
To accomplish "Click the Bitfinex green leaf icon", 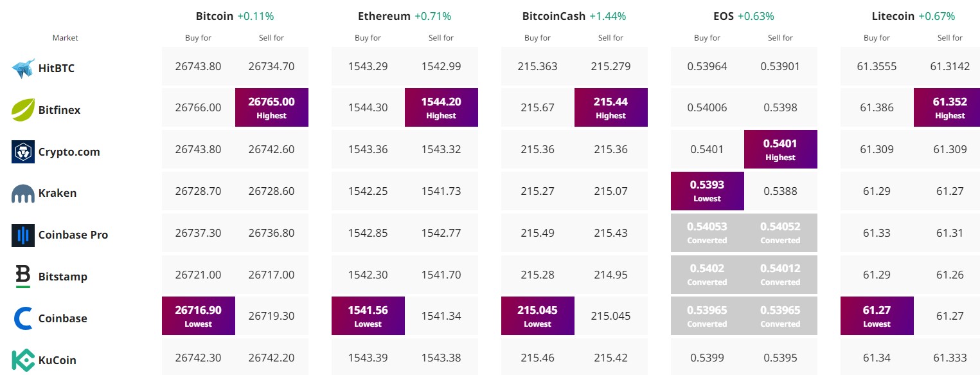I will [23, 110].
